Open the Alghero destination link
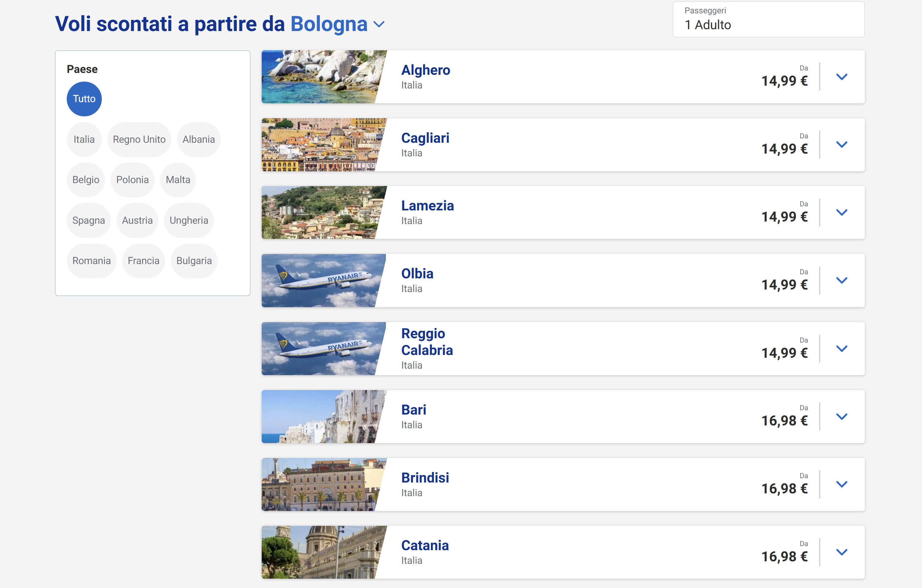Screen dimensions: 922x588 [425, 70]
